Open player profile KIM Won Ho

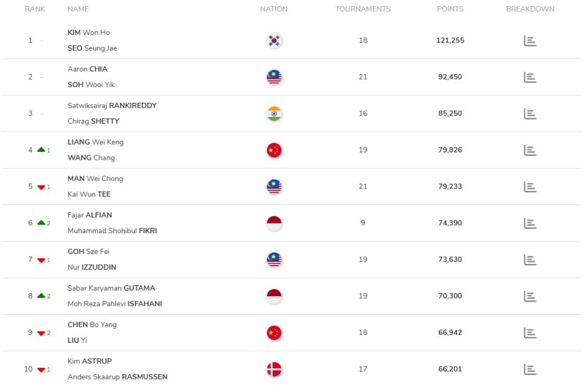coord(89,32)
